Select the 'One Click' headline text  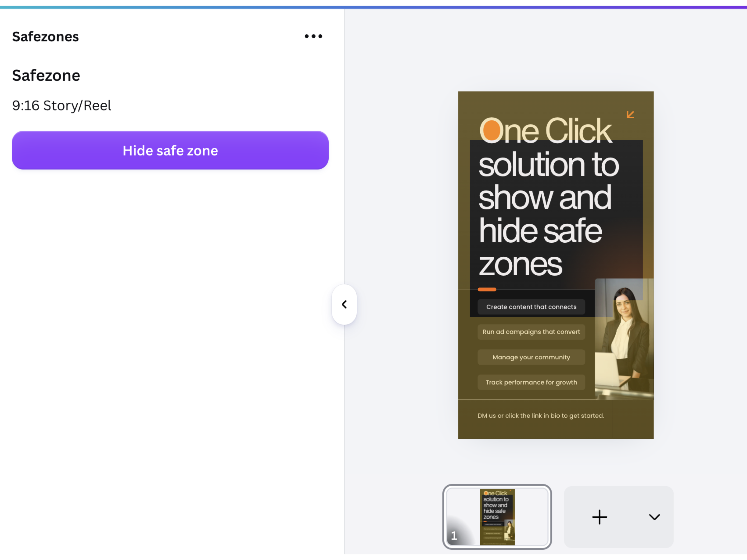tap(545, 130)
